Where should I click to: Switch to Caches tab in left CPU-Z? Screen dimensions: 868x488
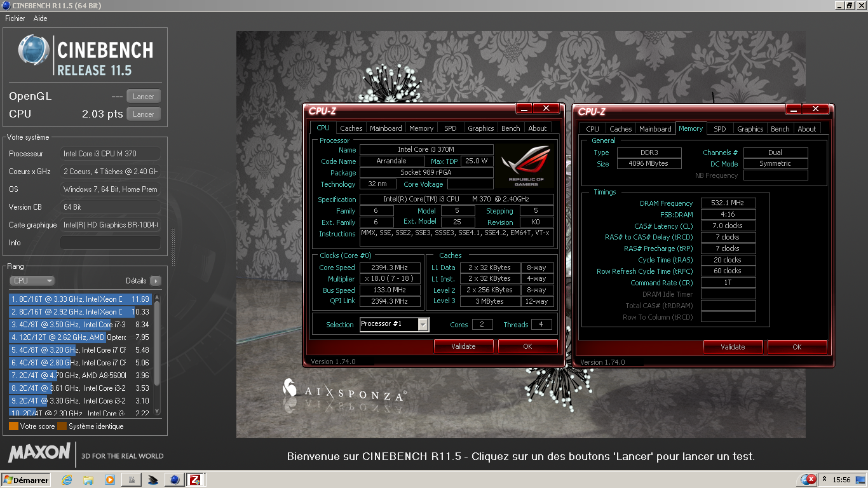(x=351, y=128)
